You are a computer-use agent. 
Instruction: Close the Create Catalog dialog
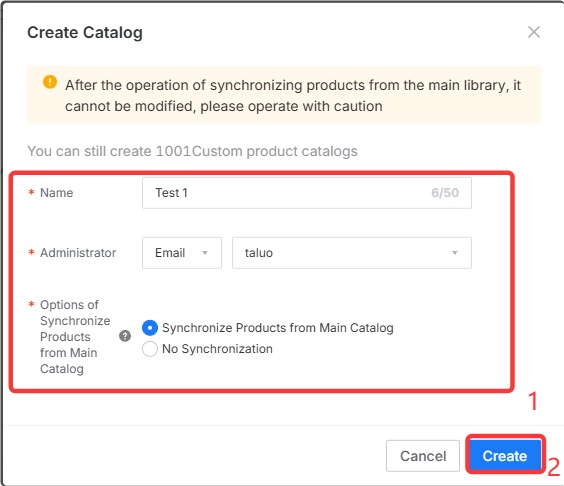tap(534, 32)
